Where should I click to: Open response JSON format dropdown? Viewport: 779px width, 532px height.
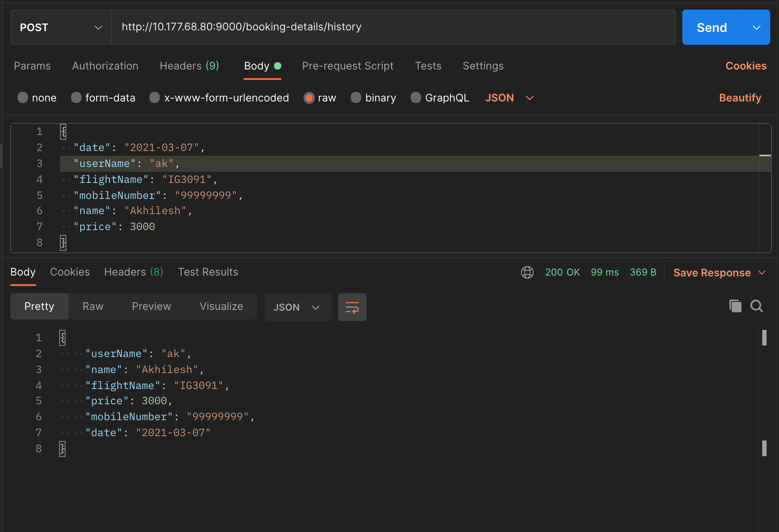click(297, 307)
